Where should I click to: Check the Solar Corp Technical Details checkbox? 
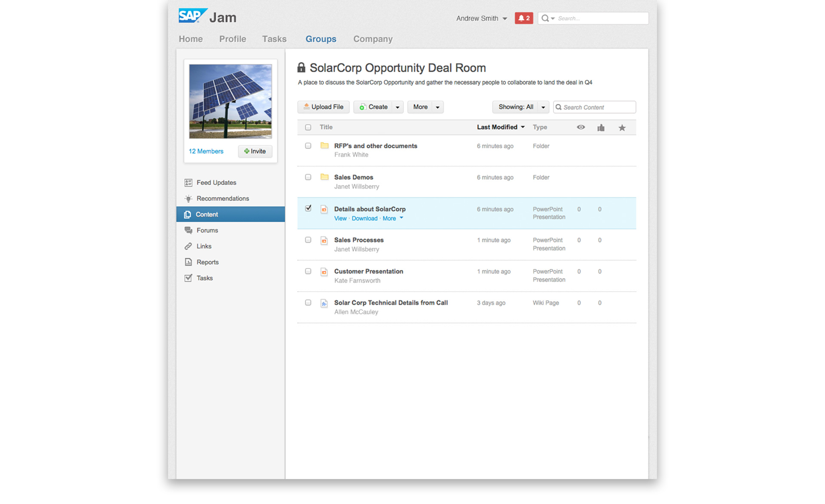coord(308,302)
